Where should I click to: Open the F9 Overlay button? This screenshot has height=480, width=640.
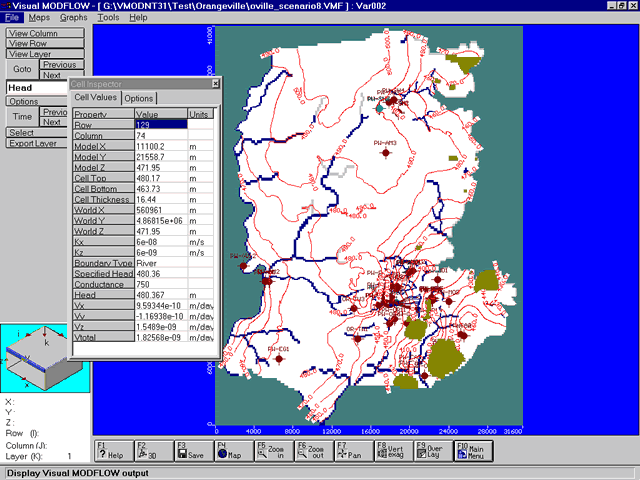coord(433,451)
